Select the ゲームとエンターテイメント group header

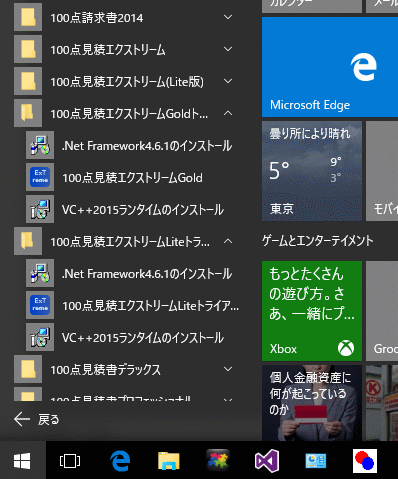[x=317, y=241]
